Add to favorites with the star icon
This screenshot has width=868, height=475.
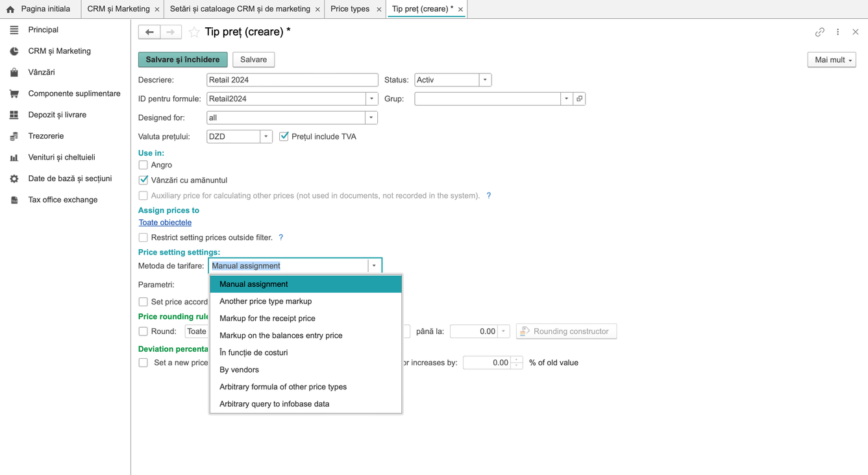[194, 32]
